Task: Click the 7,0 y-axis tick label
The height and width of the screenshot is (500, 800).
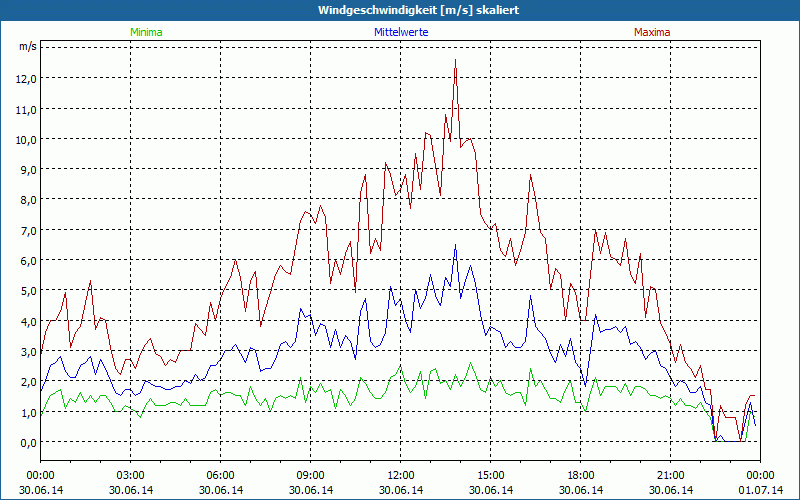Action: coord(26,230)
